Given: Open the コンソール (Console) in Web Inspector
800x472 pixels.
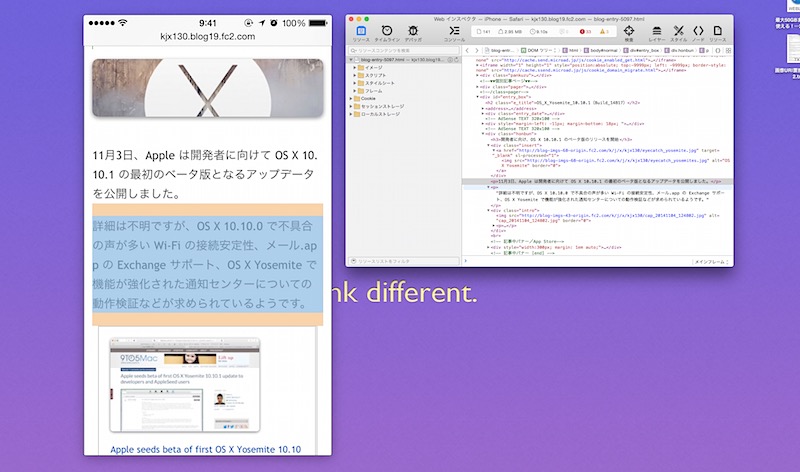Looking at the screenshot, I should pyautogui.click(x=454, y=33).
